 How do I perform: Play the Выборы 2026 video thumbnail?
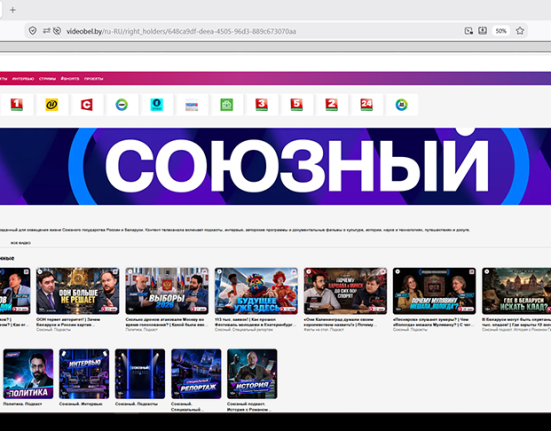[167, 291]
